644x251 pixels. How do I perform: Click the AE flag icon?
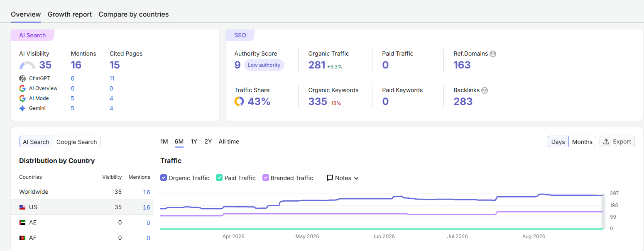pyautogui.click(x=22, y=223)
